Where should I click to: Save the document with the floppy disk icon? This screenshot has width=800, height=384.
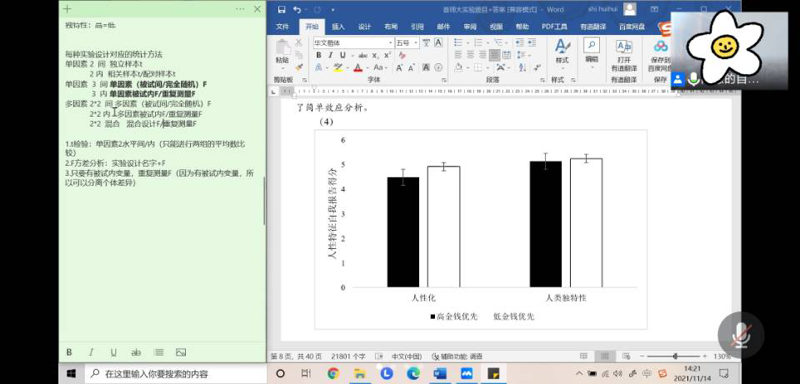282,9
